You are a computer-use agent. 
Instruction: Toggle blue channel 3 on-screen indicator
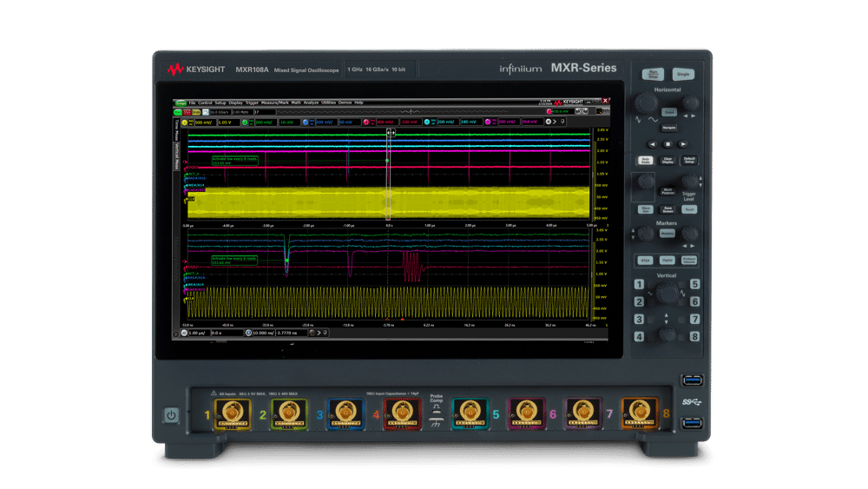[x=305, y=122]
